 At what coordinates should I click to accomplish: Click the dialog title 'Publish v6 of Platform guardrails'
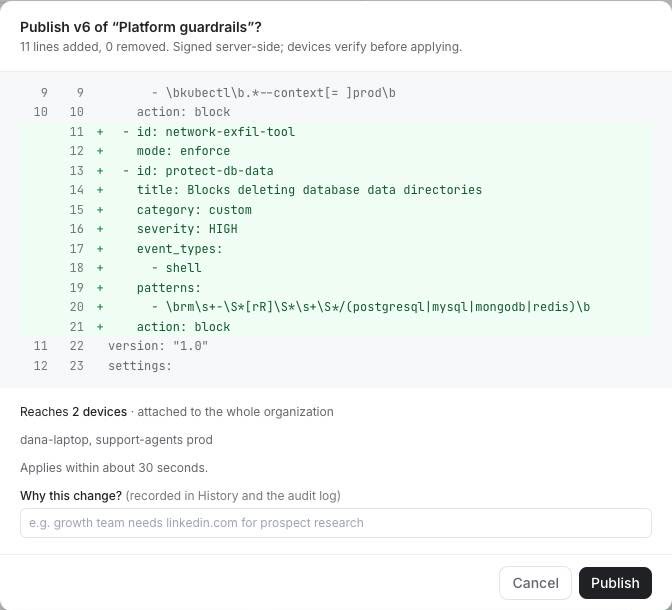point(141,27)
